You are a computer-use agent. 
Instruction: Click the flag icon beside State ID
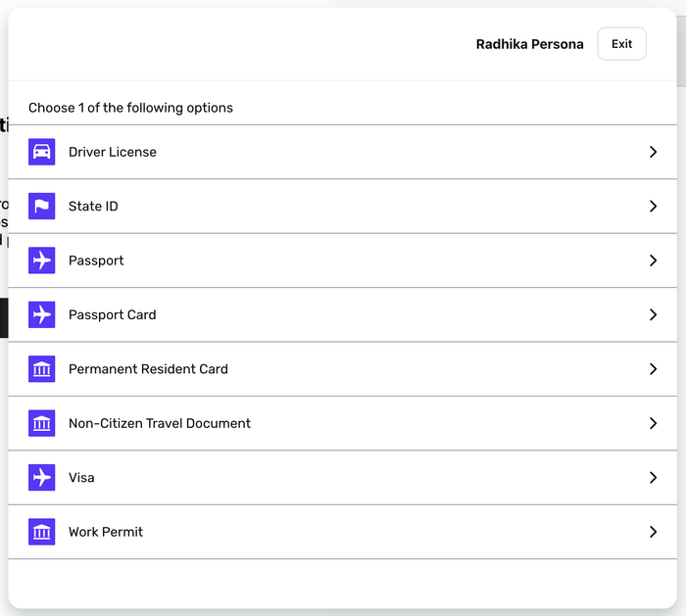coord(41,207)
